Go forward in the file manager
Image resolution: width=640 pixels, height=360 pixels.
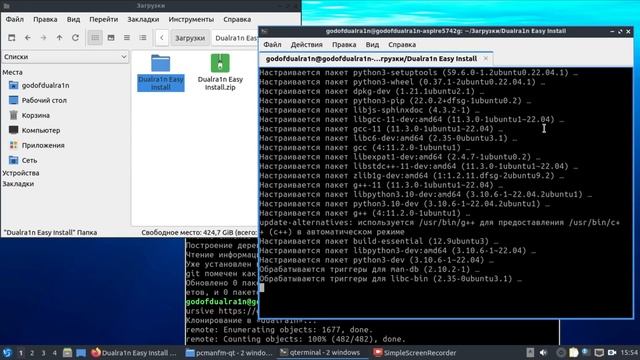43,38
